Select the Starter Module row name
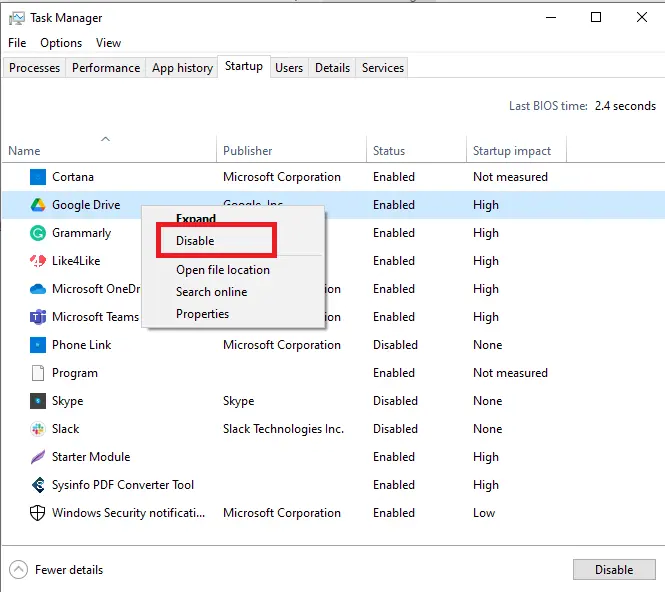Image resolution: width=665 pixels, height=592 pixels. click(x=91, y=457)
